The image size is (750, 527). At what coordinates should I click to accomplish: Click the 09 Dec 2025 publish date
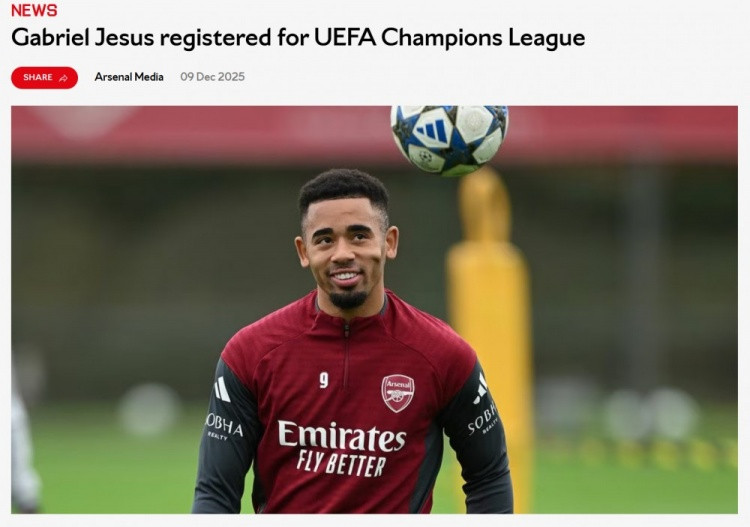click(x=212, y=77)
